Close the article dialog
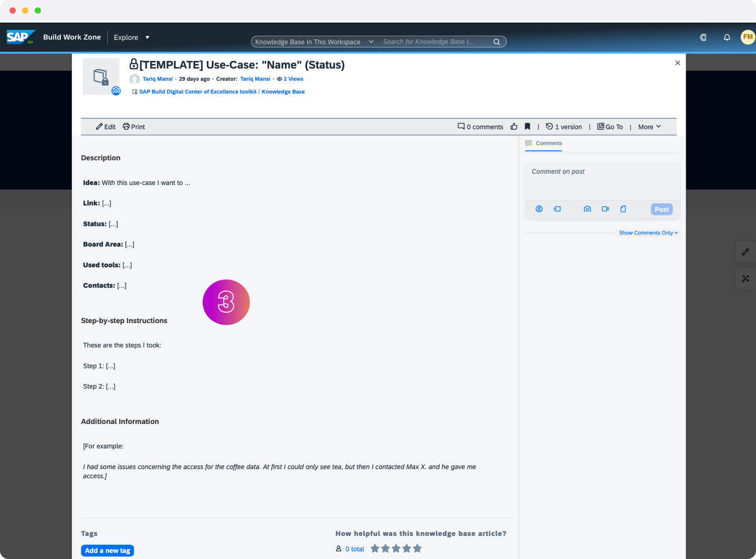This screenshot has height=559, width=756. click(678, 63)
